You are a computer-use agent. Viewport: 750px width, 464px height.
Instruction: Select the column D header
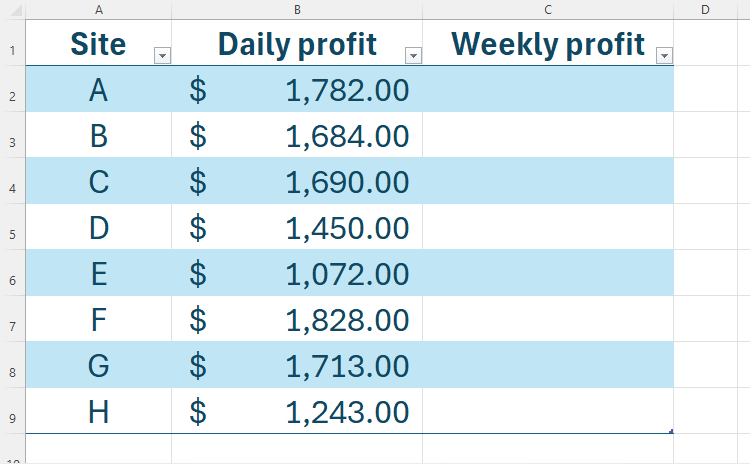pyautogui.click(x=705, y=9)
